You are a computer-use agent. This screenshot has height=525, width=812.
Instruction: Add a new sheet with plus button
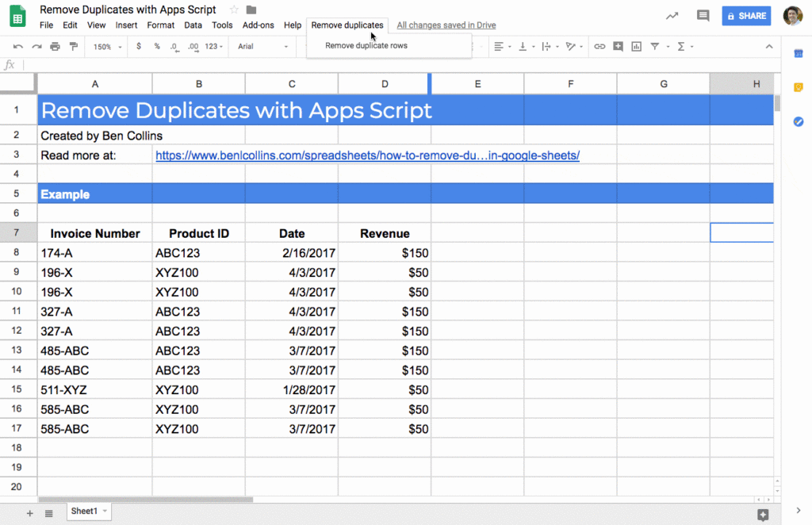click(30, 513)
